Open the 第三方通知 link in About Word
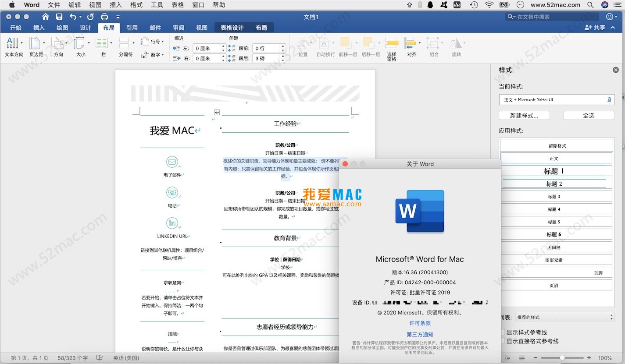 click(420, 335)
